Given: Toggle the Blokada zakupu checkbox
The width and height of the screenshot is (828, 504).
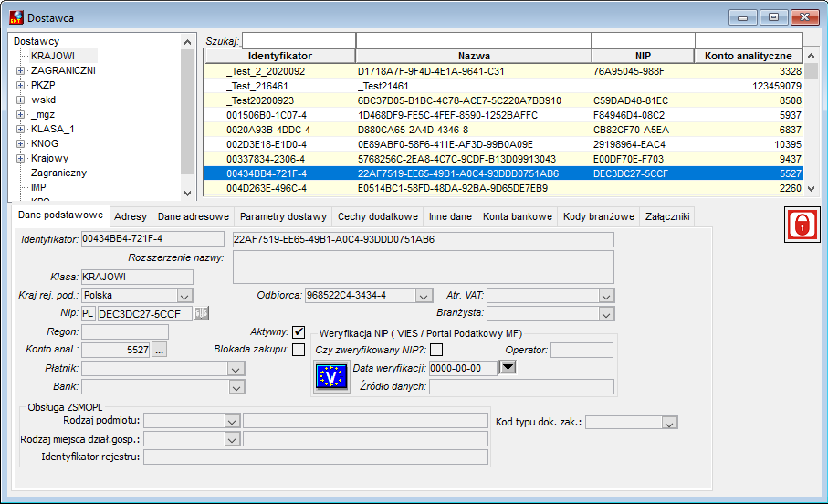Looking at the screenshot, I should tap(299, 350).
